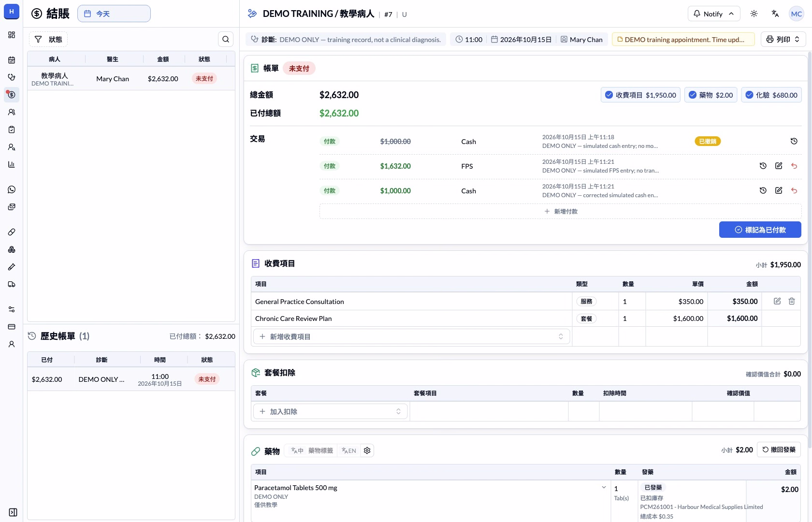This screenshot has width=812, height=522.
Task: Click the Chronic Care Review Plan item name
Action: tap(293, 319)
